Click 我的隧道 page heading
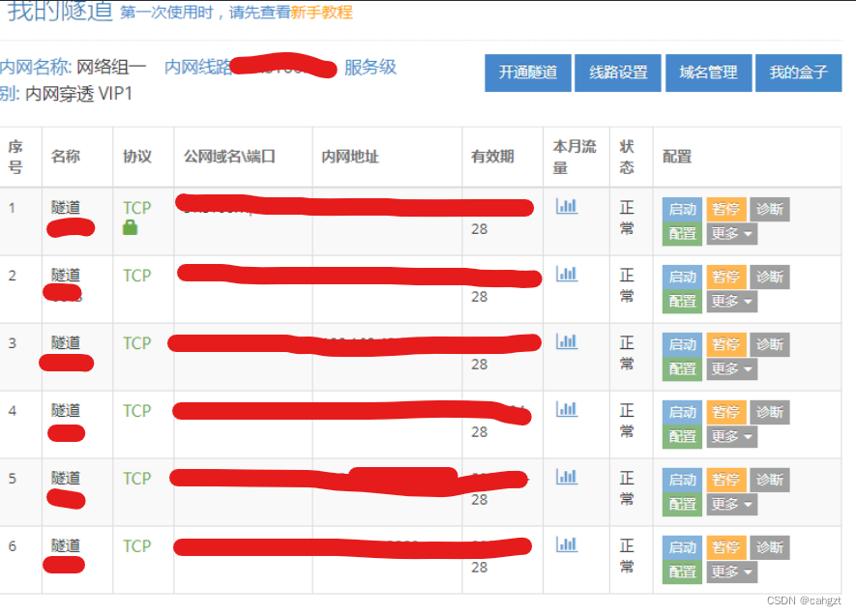The height and width of the screenshot is (616, 856). [60, 11]
